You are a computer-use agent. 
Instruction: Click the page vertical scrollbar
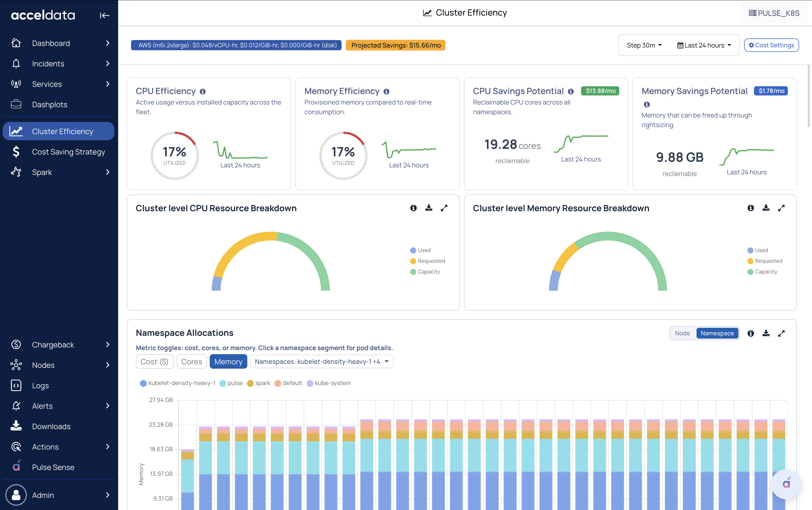(x=808, y=96)
